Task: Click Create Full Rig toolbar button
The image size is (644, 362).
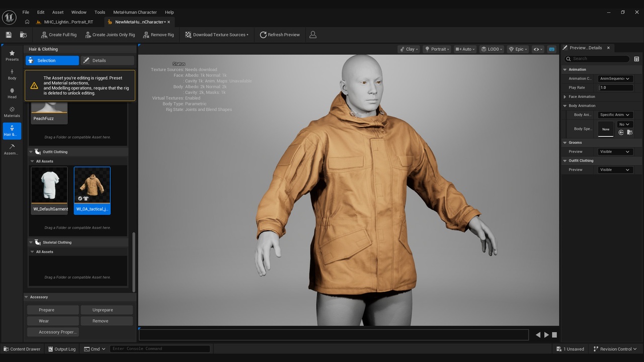Action: point(58,35)
